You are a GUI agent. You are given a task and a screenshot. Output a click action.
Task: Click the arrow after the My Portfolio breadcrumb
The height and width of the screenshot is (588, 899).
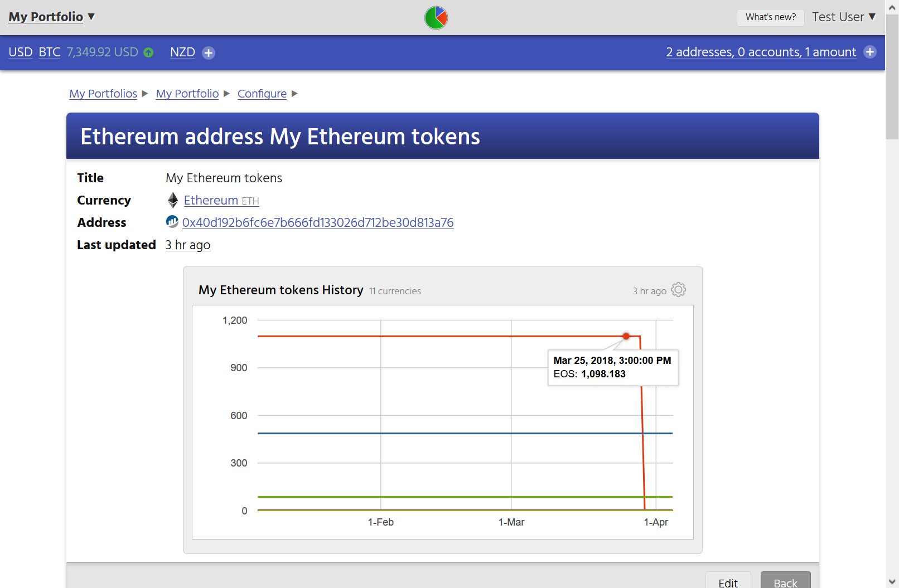tap(226, 94)
